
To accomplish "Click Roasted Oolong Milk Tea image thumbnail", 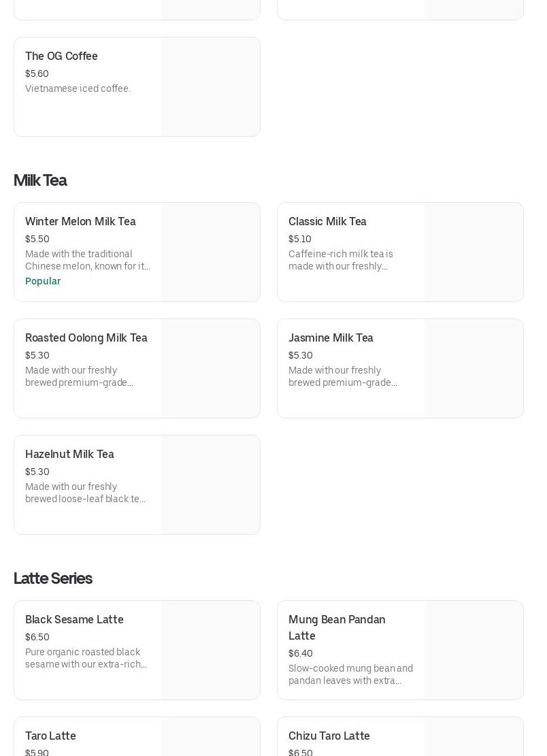I will tap(210, 368).
